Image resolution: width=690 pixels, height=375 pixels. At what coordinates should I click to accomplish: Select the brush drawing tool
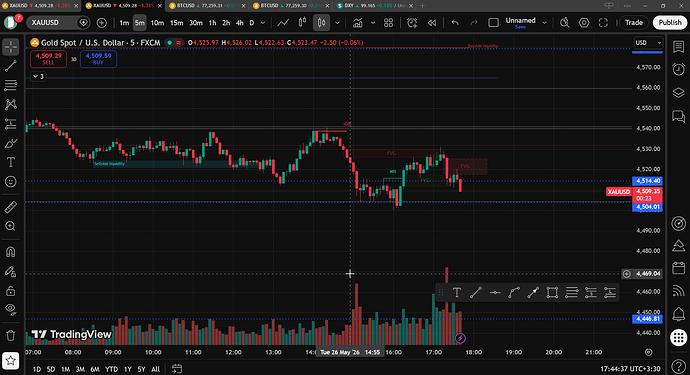coord(11,143)
